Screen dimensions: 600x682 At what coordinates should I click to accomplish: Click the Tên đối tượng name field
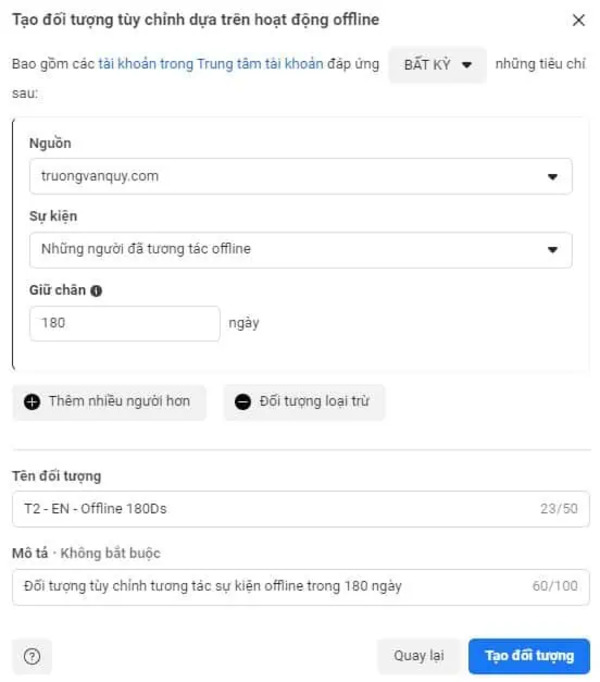pos(270,509)
